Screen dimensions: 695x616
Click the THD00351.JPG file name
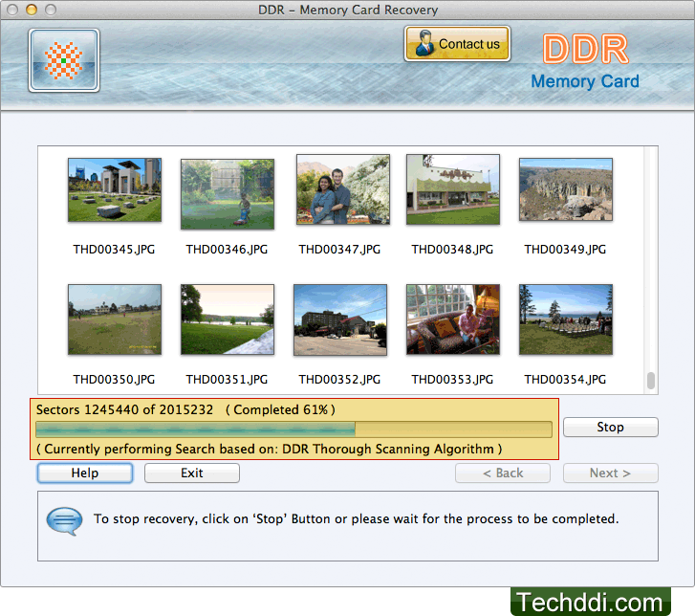(x=227, y=379)
